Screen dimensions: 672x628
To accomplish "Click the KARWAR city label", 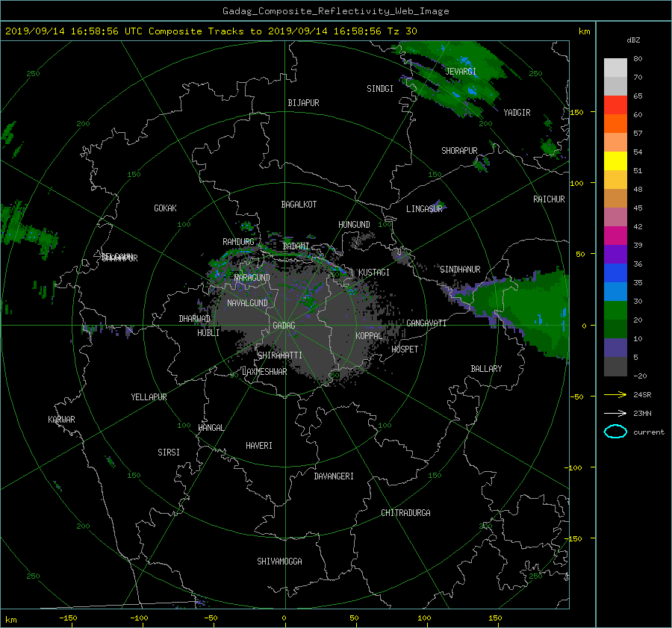I will click(61, 420).
